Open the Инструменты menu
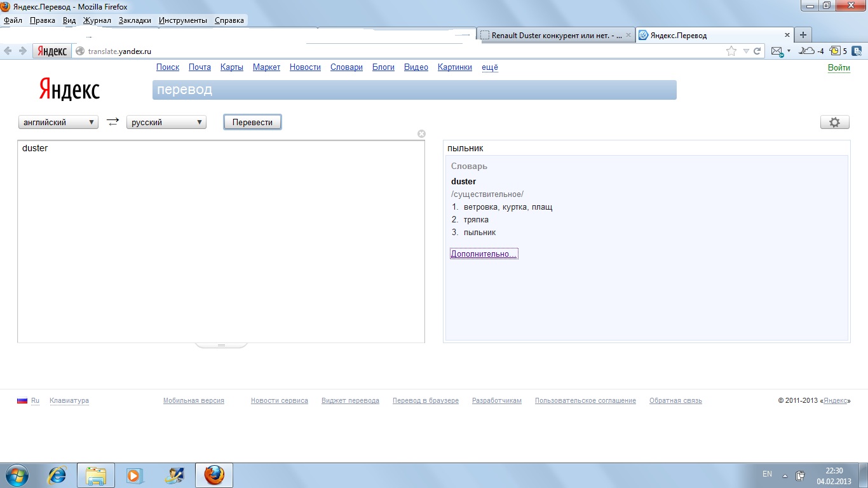Viewport: 868px width, 488px height. click(x=183, y=20)
